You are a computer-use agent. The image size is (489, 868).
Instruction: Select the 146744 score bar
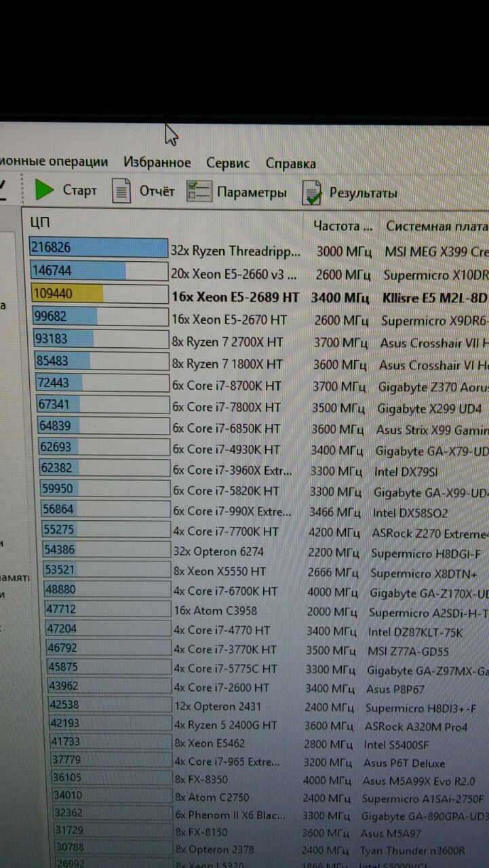click(99, 271)
